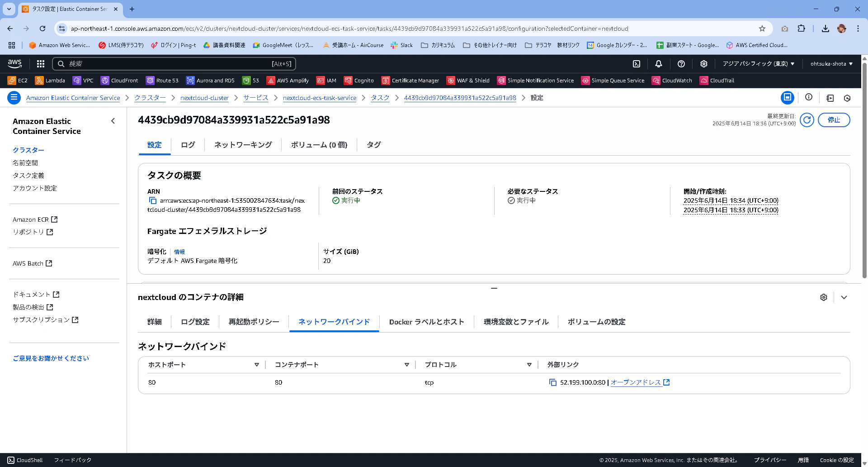Screen dimensions: 868x467
Task: Open the AWS services grid menu
Action: pos(41,64)
